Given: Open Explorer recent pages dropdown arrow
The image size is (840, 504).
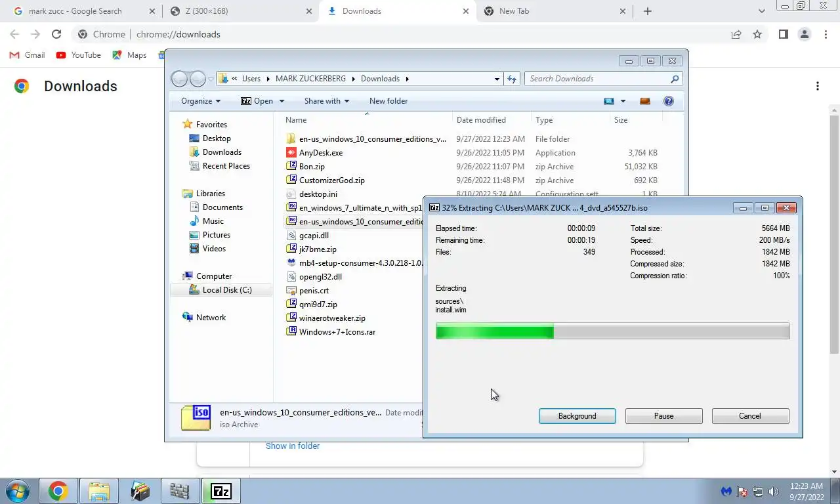Looking at the screenshot, I should [x=211, y=79].
